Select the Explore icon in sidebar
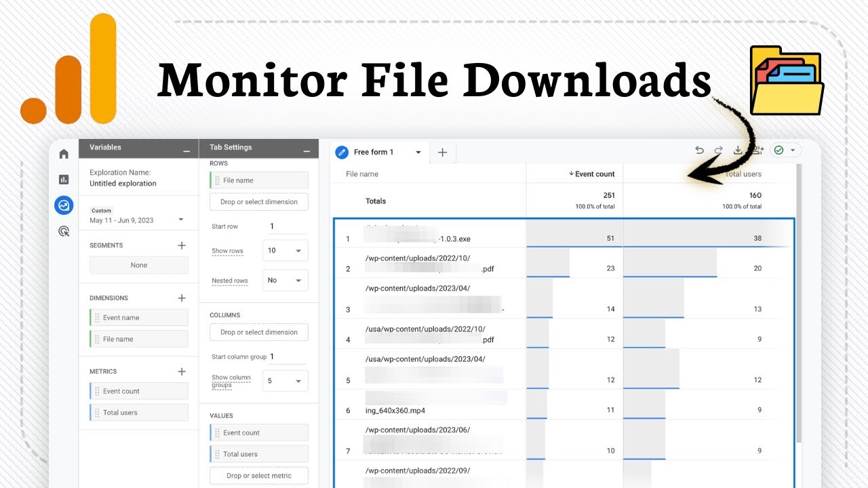The width and height of the screenshot is (868, 488). tap(64, 205)
